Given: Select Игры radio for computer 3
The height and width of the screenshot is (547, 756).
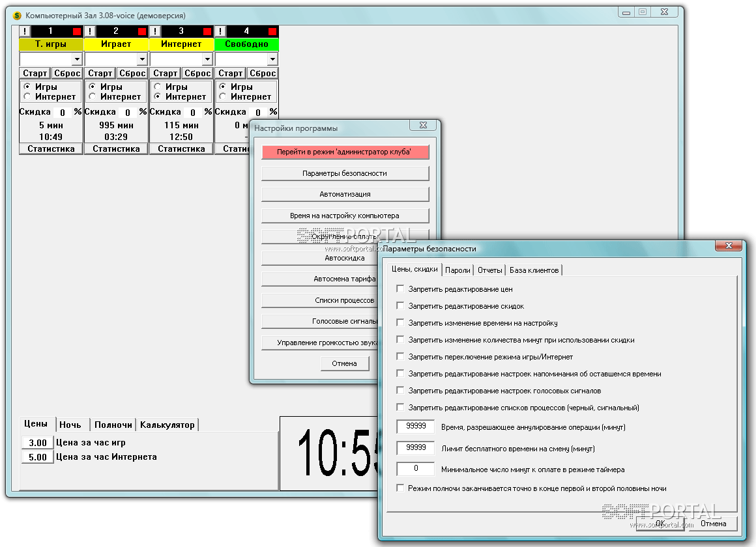Looking at the screenshot, I should click(158, 86).
